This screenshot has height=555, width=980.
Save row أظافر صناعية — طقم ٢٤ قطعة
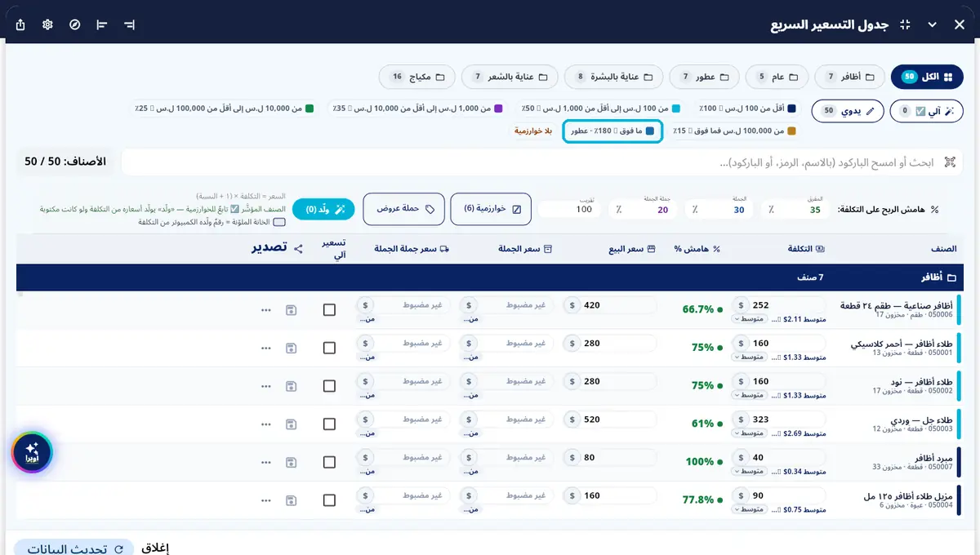[x=292, y=310]
